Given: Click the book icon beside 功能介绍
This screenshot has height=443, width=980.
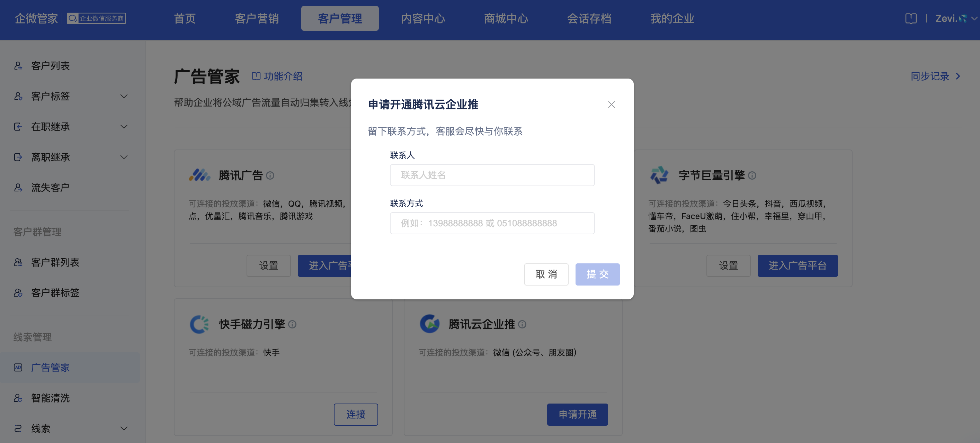Looking at the screenshot, I should coord(256,76).
